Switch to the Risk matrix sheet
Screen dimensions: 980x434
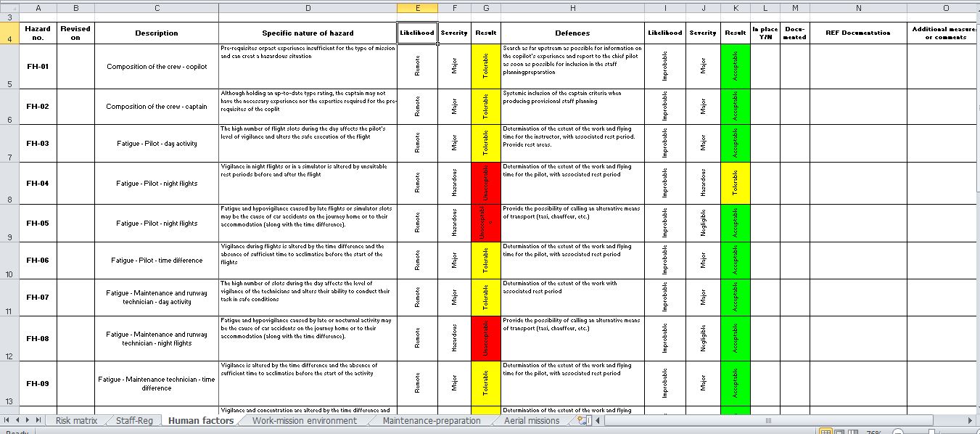76,420
